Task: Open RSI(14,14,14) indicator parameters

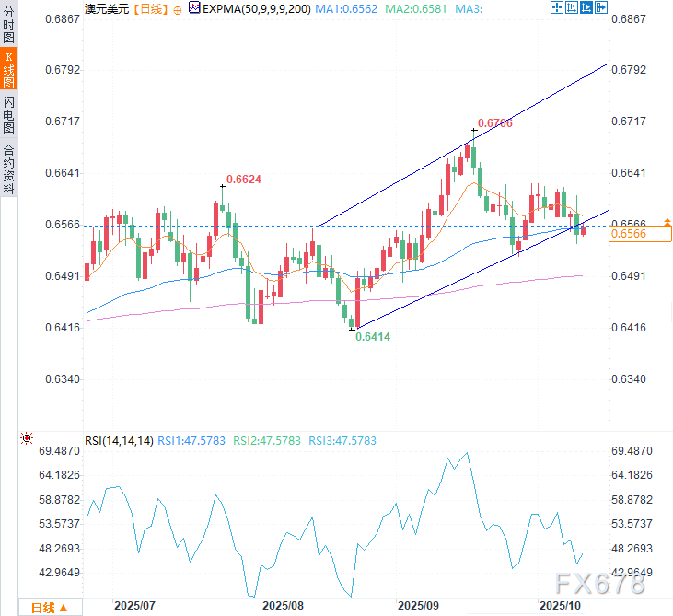Action: (x=119, y=441)
